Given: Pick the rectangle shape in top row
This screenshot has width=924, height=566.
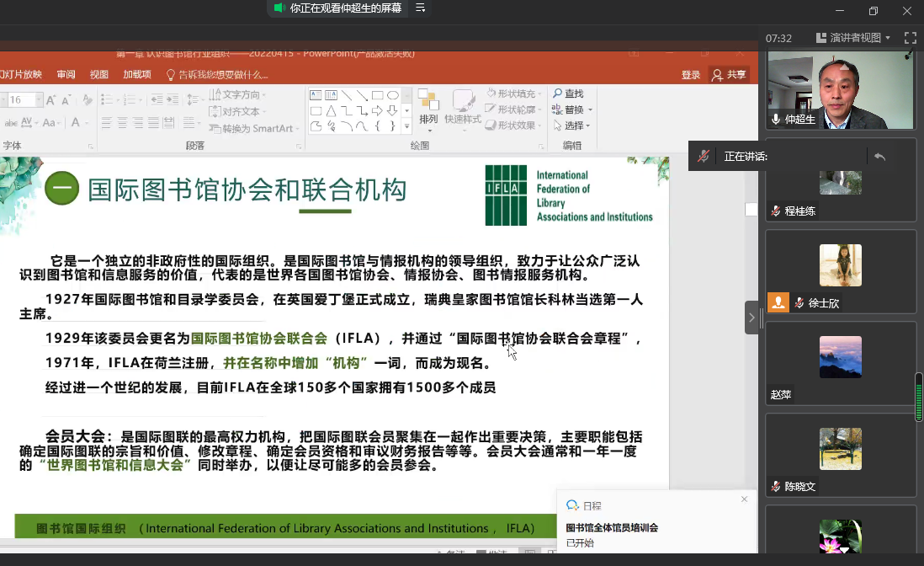Looking at the screenshot, I should pyautogui.click(x=377, y=95).
